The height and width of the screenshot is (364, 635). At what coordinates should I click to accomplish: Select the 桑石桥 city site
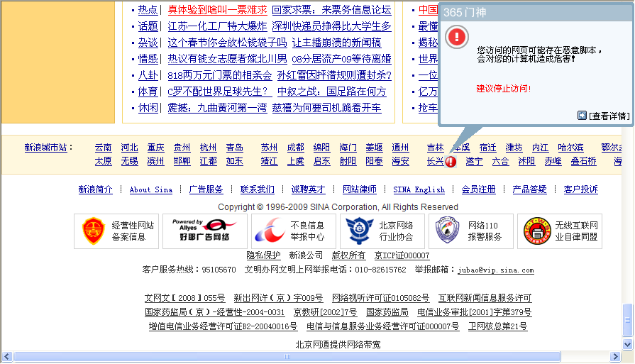(584, 161)
